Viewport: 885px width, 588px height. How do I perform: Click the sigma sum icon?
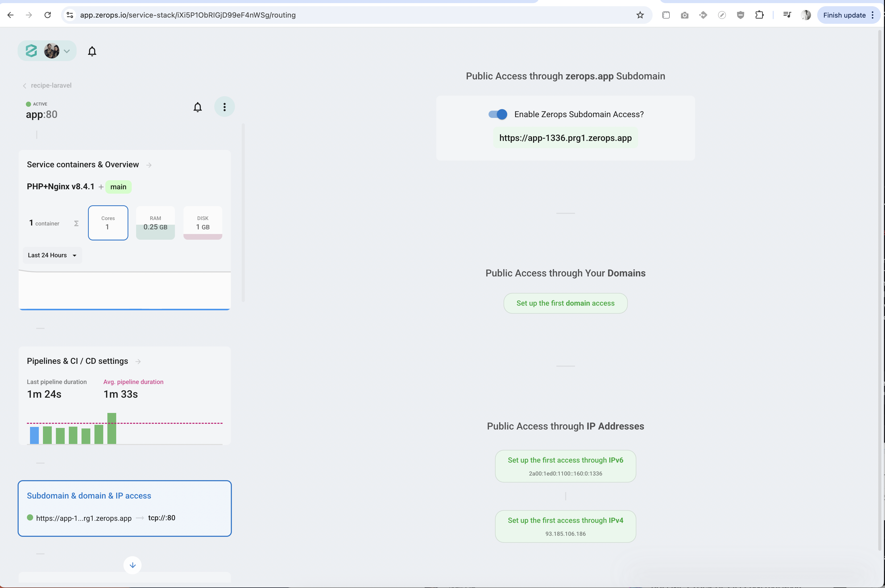76,223
